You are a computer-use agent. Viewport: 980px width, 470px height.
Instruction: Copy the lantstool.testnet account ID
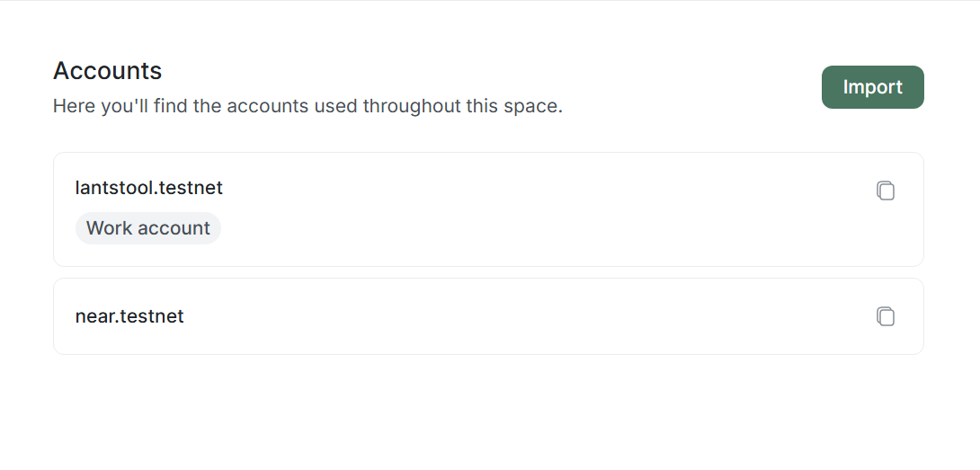click(886, 191)
